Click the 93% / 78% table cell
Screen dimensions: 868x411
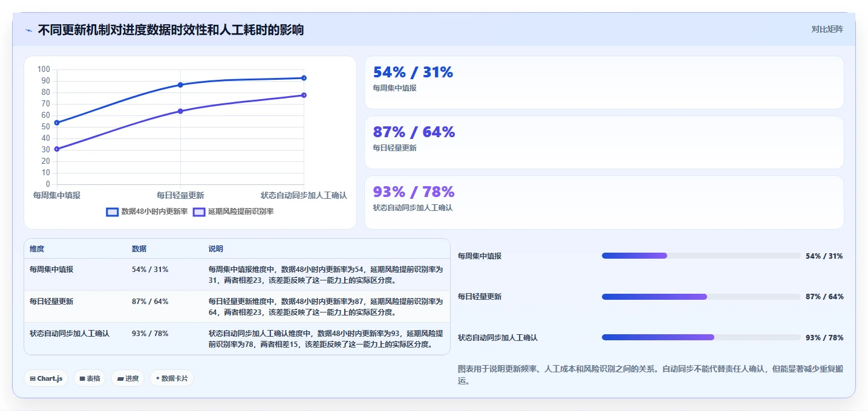coord(150,334)
